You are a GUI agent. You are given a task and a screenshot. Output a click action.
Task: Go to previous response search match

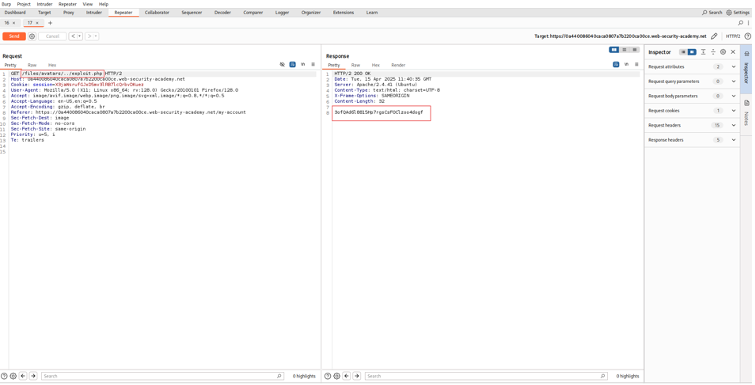pos(346,376)
